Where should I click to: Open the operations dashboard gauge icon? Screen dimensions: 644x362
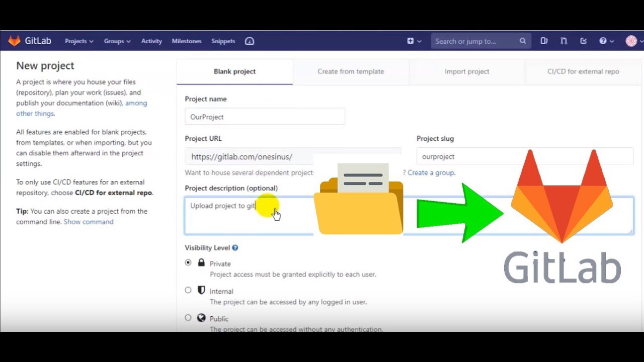click(250, 41)
